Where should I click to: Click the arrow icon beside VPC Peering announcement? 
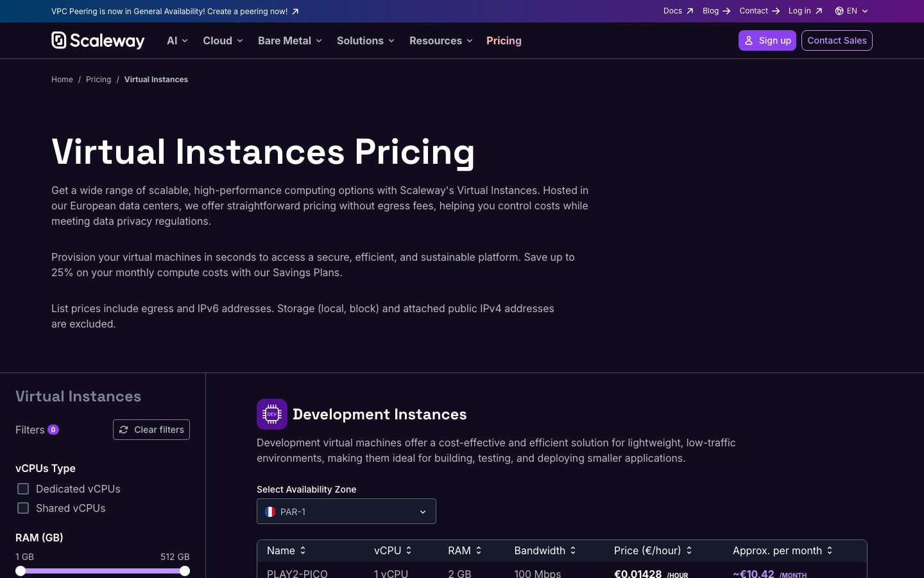pyautogui.click(x=295, y=12)
